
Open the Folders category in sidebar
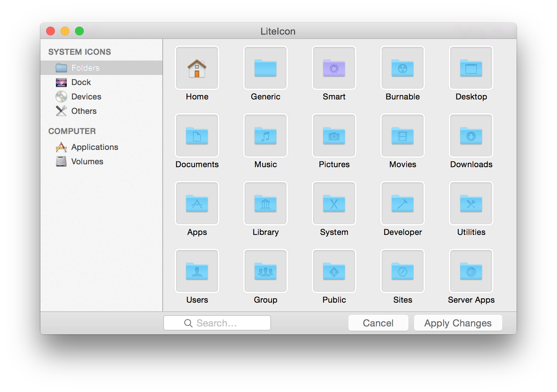101,68
